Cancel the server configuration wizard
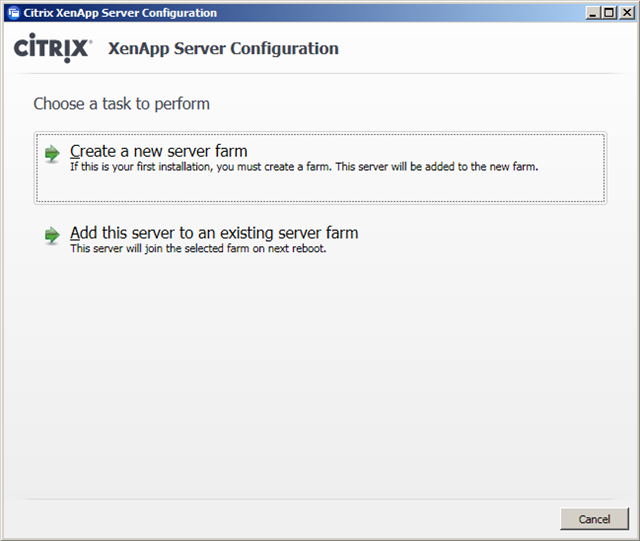640x541 pixels. coord(594,519)
